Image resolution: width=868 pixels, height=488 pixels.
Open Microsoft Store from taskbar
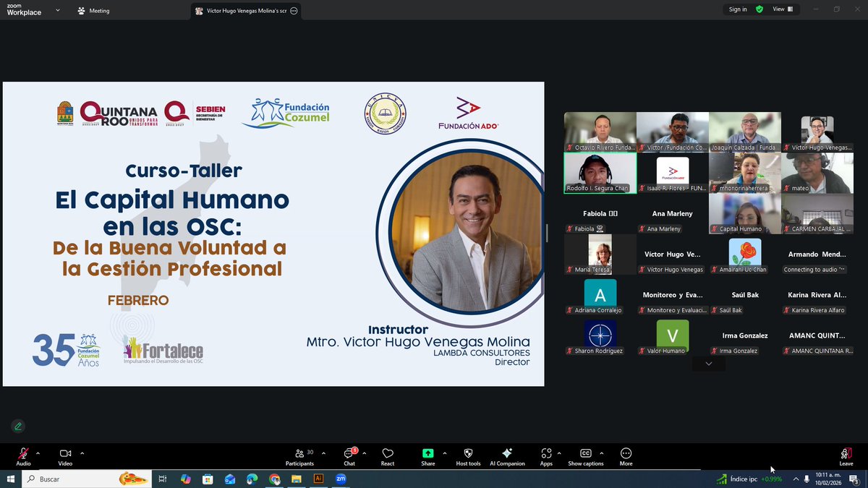(x=208, y=479)
